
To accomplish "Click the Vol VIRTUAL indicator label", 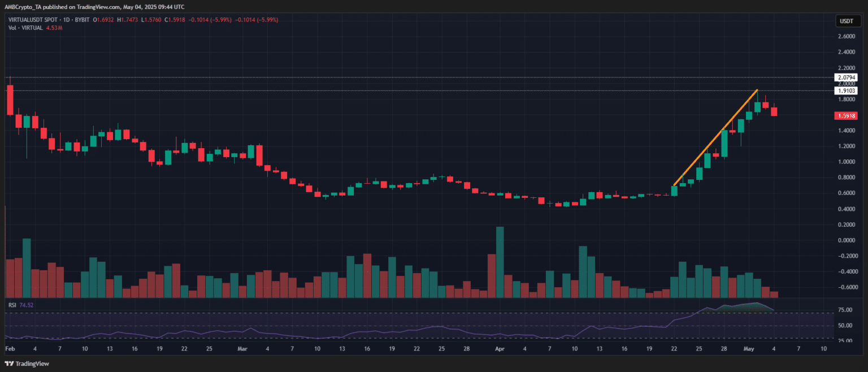I will click(x=25, y=28).
